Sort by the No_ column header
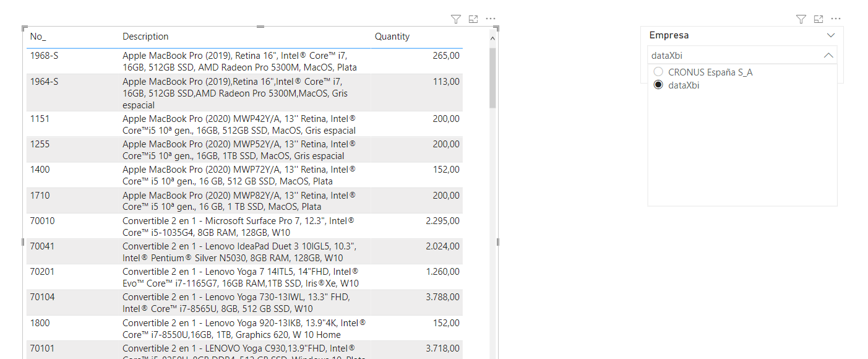868x359 pixels. click(38, 37)
